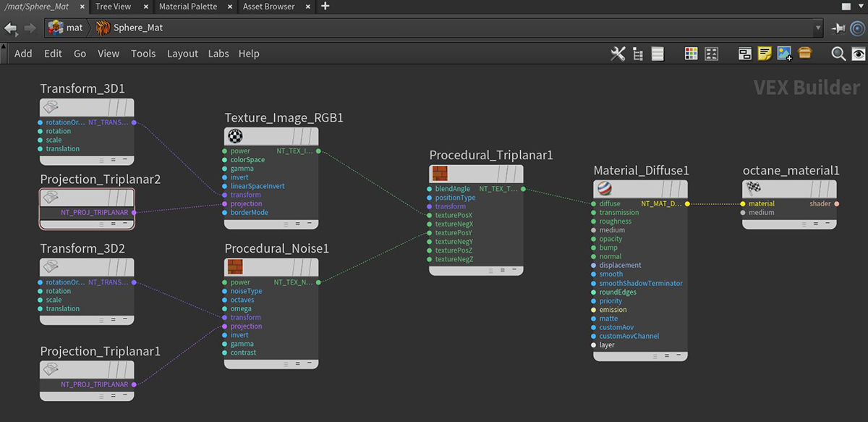This screenshot has height=422, width=868.
Task: Open the Layout menu
Action: 182,54
